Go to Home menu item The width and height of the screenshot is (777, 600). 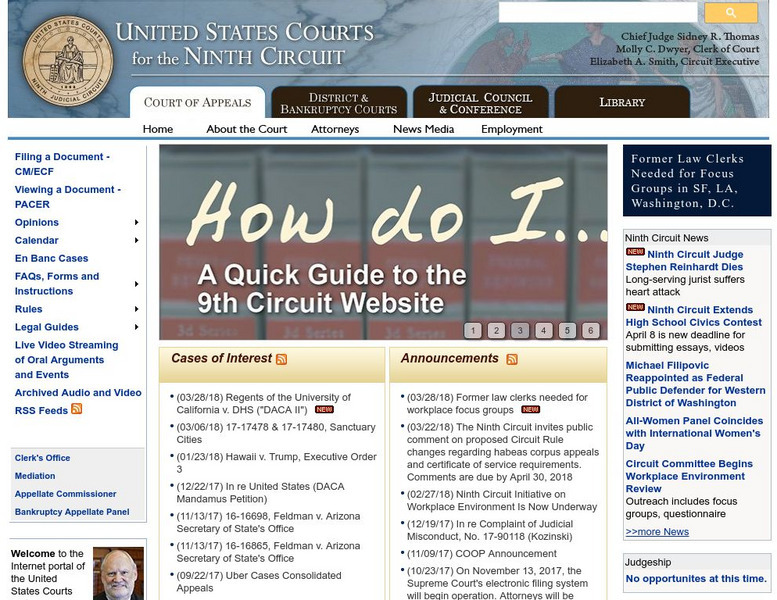(158, 129)
